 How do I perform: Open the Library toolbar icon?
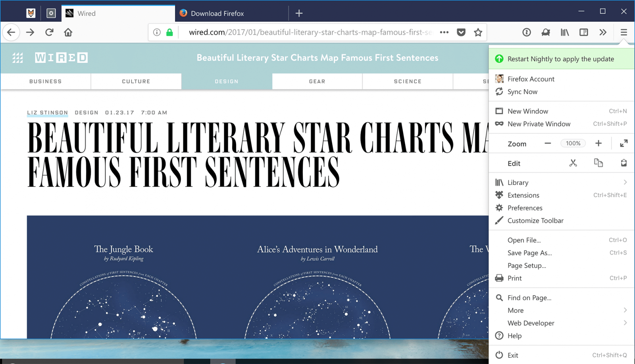coord(564,33)
